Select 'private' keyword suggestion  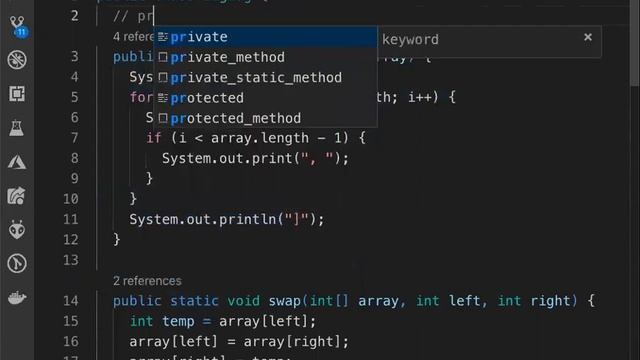(x=265, y=37)
